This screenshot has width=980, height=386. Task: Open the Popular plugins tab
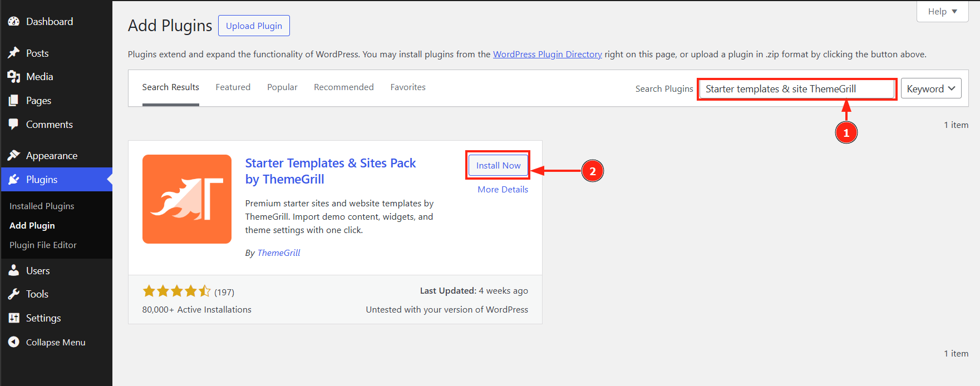tap(282, 87)
